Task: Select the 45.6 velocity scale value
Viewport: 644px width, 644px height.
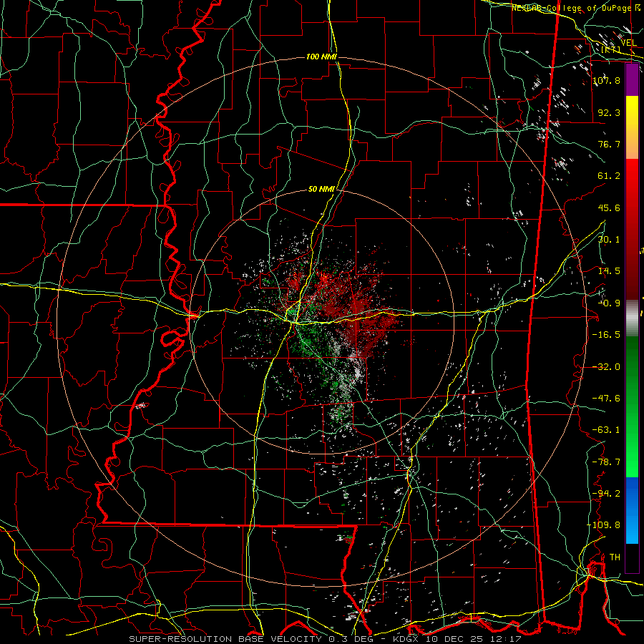Action: click(x=609, y=208)
